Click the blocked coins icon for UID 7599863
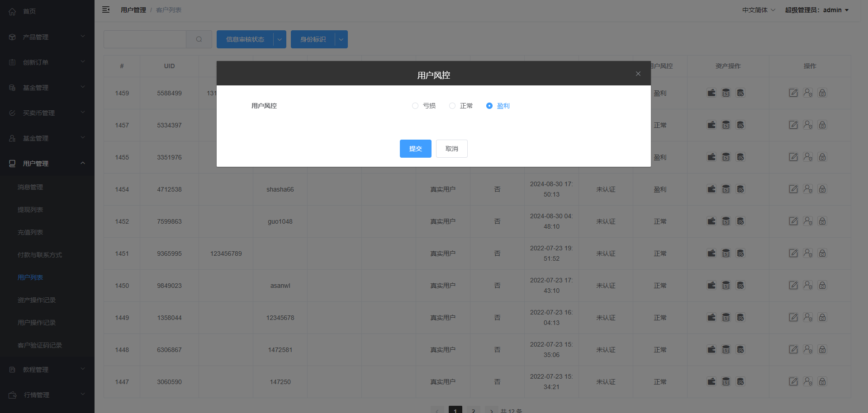This screenshot has width=868, height=413. (x=740, y=221)
